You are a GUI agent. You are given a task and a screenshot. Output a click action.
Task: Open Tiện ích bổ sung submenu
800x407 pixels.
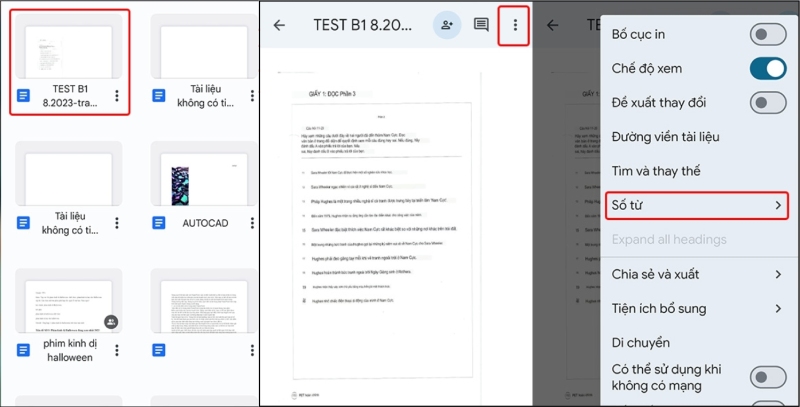pyautogui.click(x=697, y=309)
